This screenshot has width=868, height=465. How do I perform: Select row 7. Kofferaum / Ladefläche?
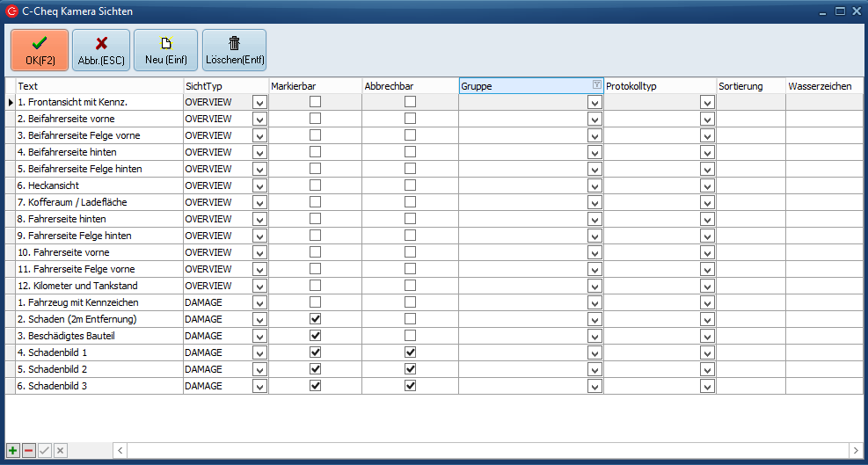click(x=97, y=203)
